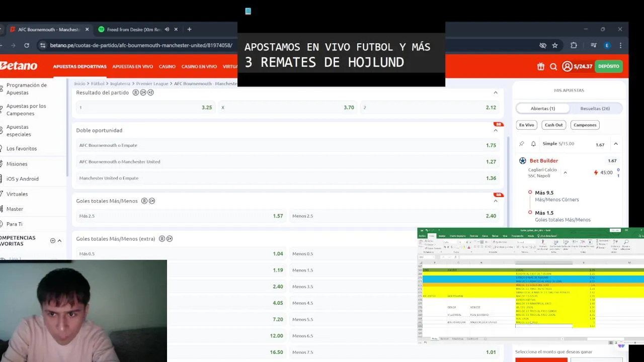Open the gift promotions icon

coord(541,66)
